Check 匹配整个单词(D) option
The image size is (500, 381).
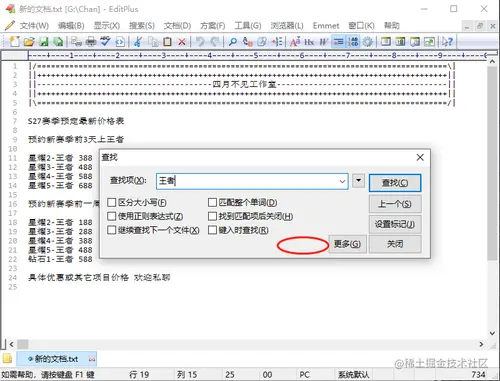[212, 202]
